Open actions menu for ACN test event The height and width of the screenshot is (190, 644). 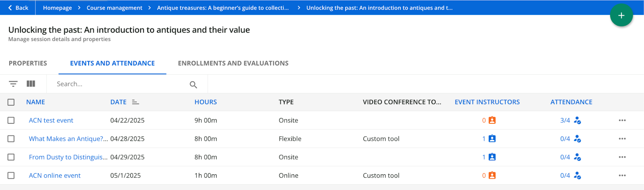tap(622, 120)
